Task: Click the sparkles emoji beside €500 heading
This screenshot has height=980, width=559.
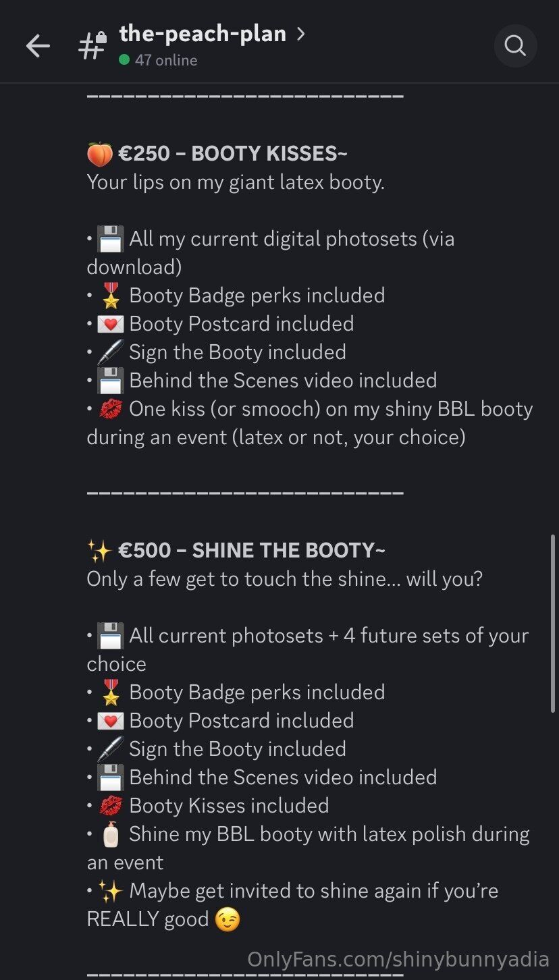Action: click(x=100, y=551)
